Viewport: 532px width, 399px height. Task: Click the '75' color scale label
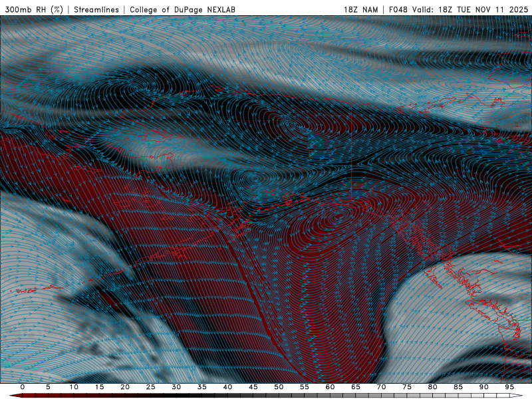point(407,387)
